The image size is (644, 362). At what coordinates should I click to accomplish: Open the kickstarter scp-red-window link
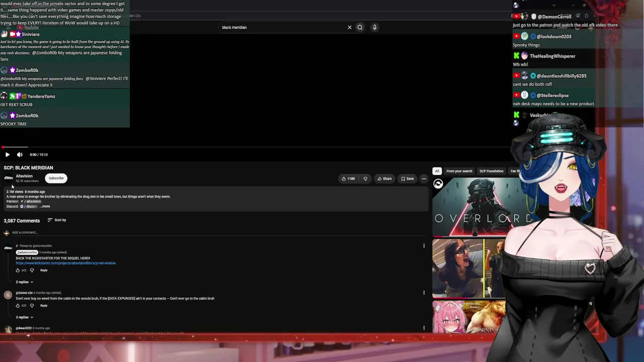click(66, 263)
